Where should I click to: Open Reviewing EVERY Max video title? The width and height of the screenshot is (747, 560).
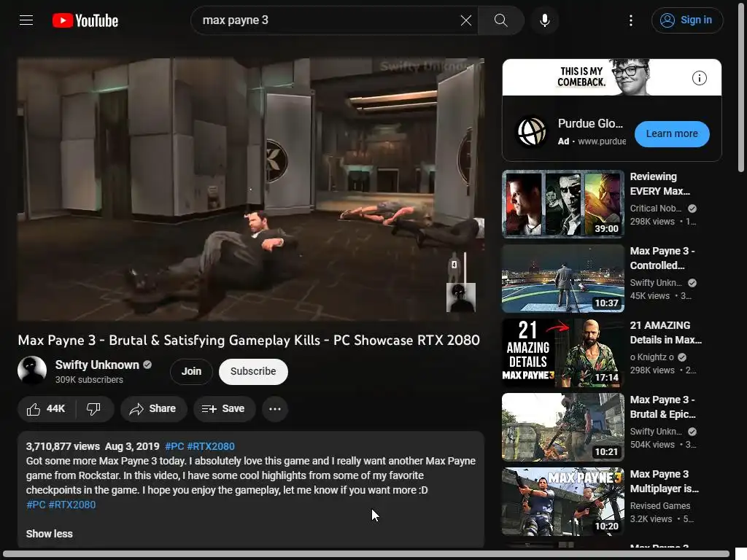pos(659,184)
